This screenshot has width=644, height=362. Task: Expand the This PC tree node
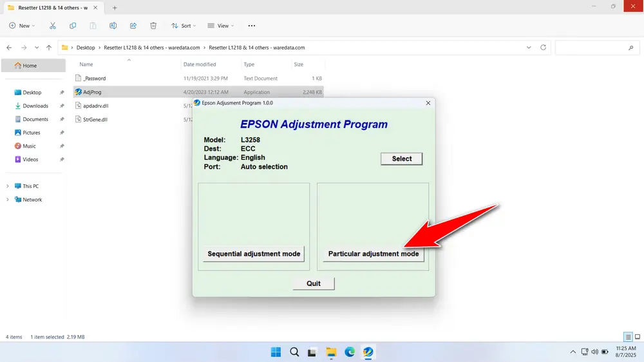tap(7, 186)
